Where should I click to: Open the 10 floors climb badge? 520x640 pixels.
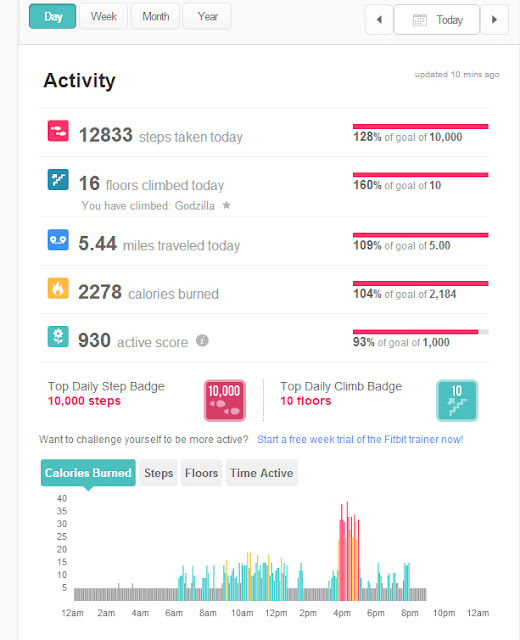[457, 400]
